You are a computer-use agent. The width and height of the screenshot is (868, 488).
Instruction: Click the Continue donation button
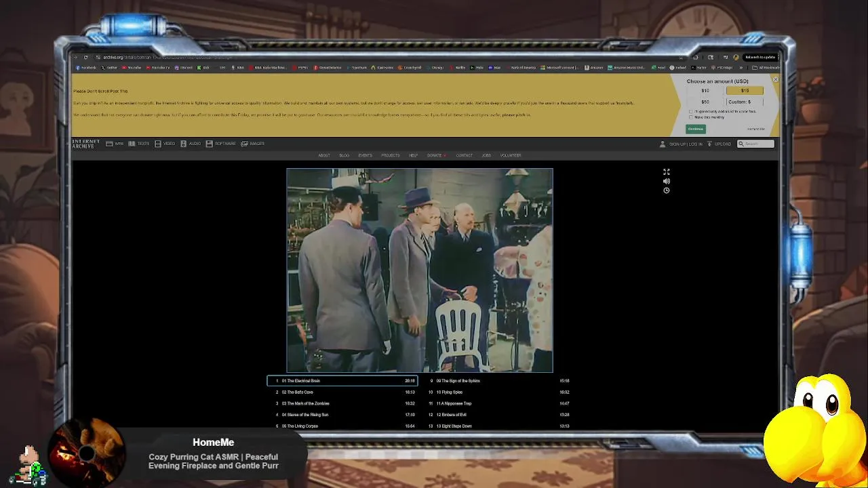click(x=696, y=129)
